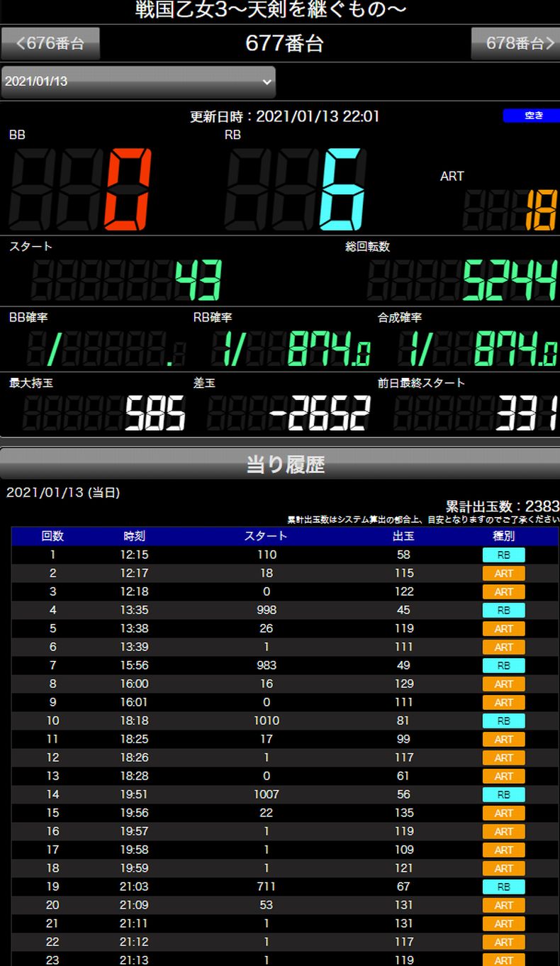Image resolution: width=560 pixels, height=966 pixels.
Task: Click the ART type badge in row 9
Action: click(504, 702)
